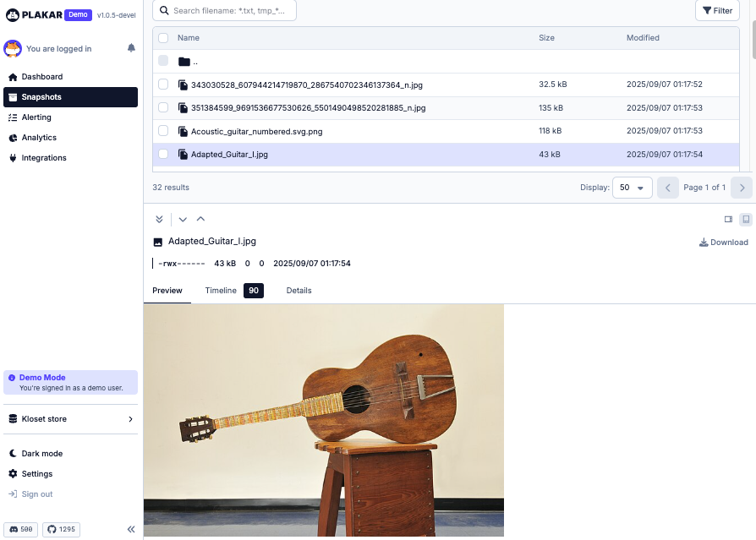
Task: Click the GitHub stars badge showing 1295
Action: coord(59,529)
